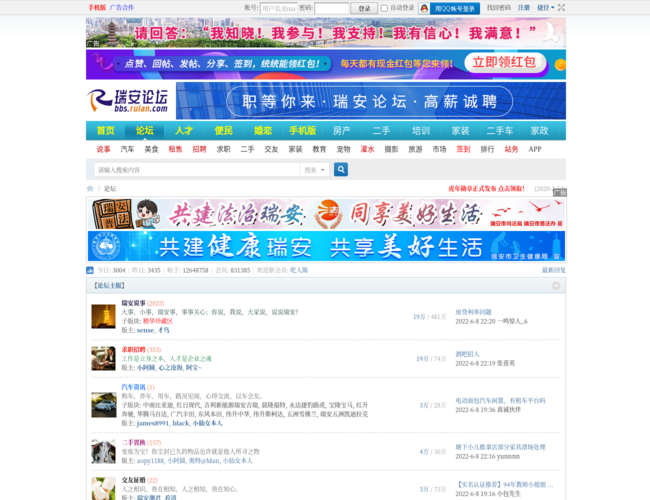
Task: Open the 招聘 sub-navigation item
Action: pos(199,149)
